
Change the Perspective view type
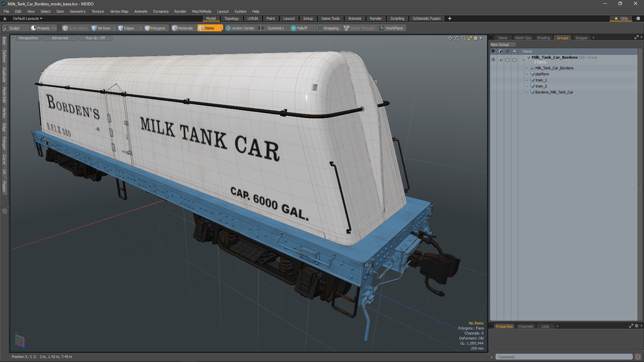28,38
